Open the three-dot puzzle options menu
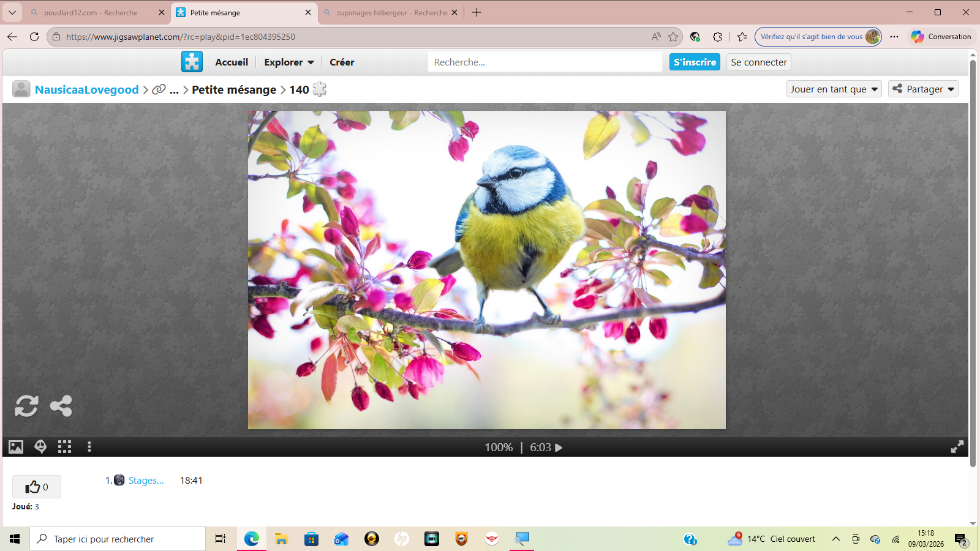 (x=89, y=447)
